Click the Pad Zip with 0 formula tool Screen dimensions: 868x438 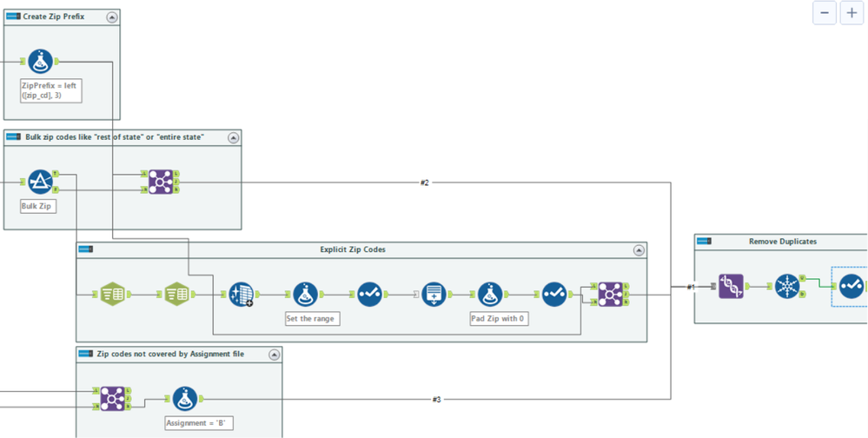[x=489, y=294]
